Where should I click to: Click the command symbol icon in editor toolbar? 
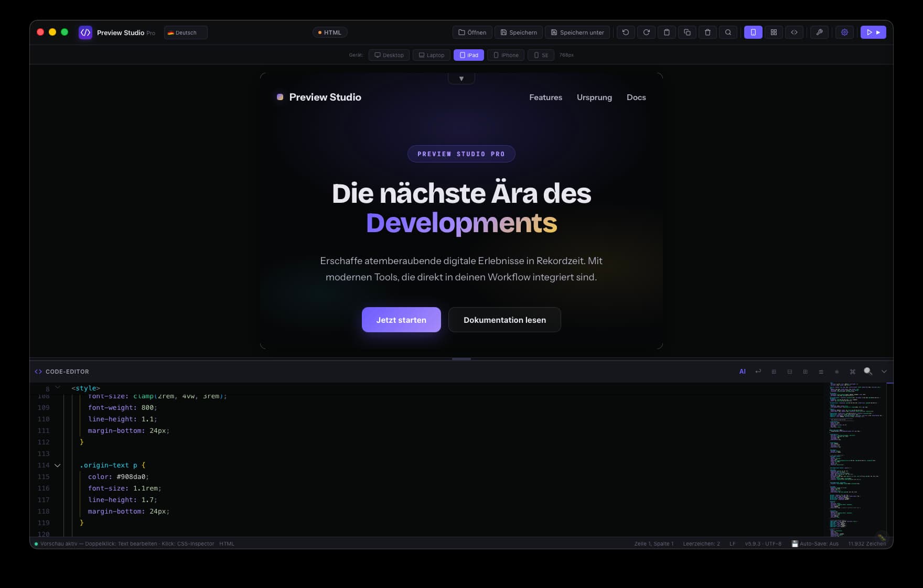(x=853, y=372)
